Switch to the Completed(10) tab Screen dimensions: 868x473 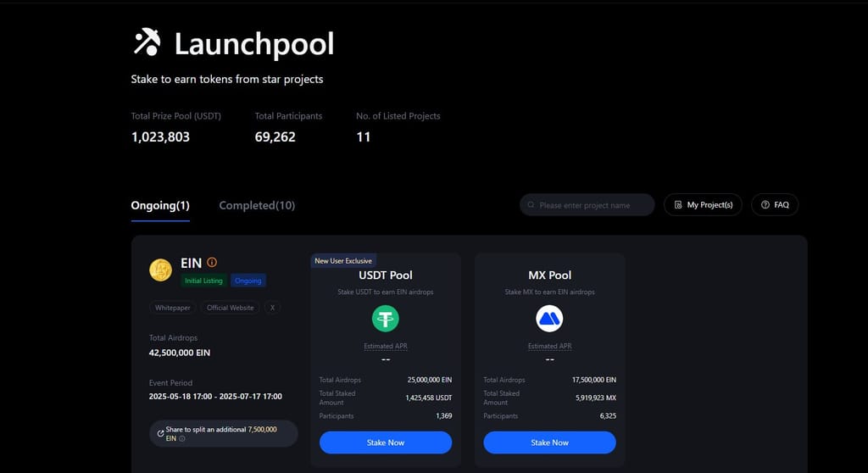tap(257, 205)
